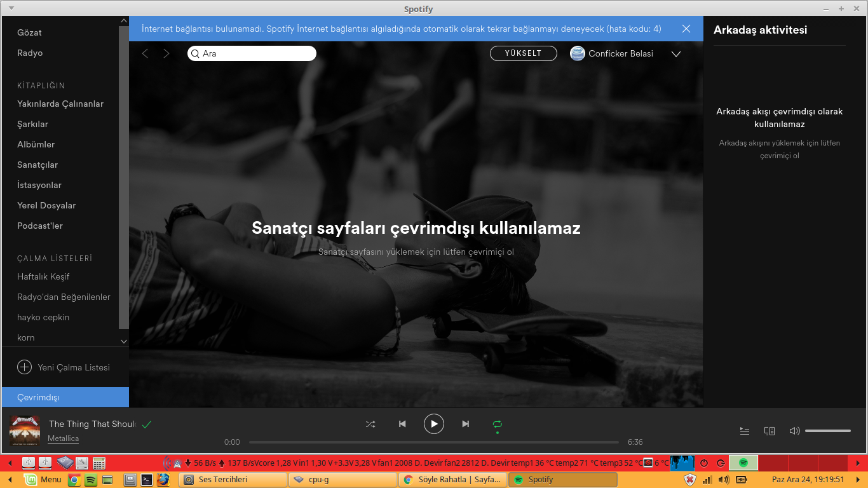This screenshot has width=868, height=488.
Task: Switch to the Ses Tercihleri window
Action: tap(233, 480)
